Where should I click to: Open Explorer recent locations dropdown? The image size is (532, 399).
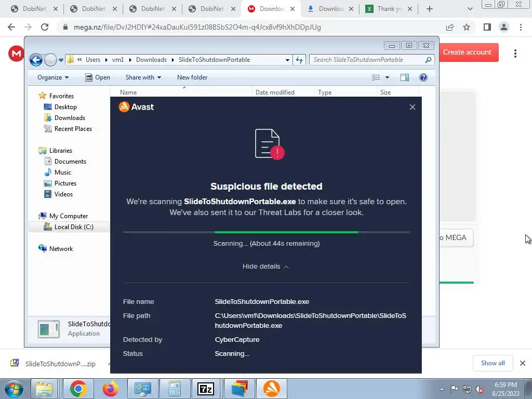pos(61,60)
